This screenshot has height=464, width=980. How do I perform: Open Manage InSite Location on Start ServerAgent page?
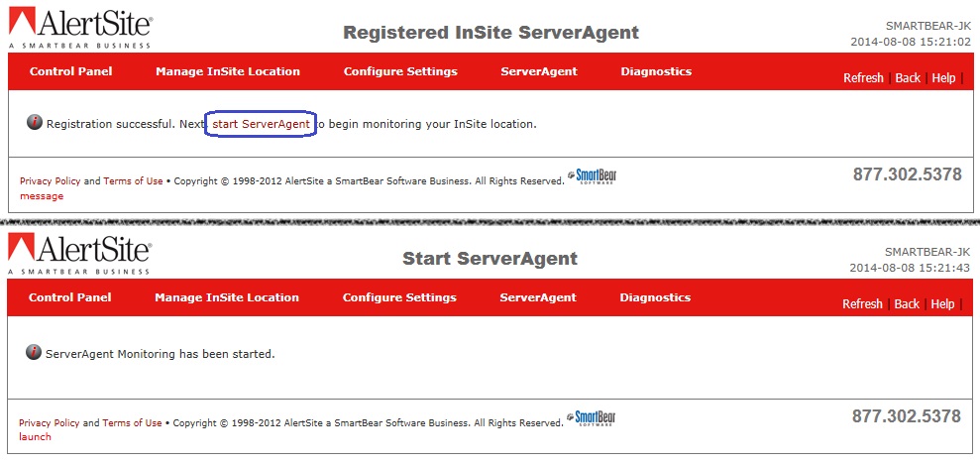[x=227, y=297]
